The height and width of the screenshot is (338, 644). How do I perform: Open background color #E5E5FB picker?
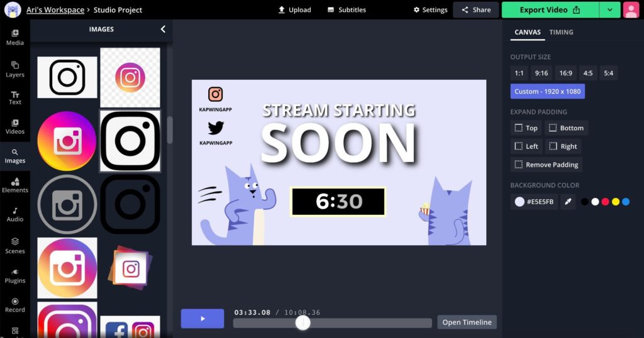click(x=534, y=202)
